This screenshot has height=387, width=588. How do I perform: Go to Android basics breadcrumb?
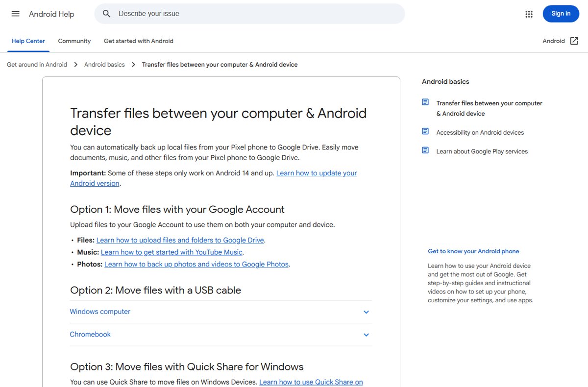point(104,65)
